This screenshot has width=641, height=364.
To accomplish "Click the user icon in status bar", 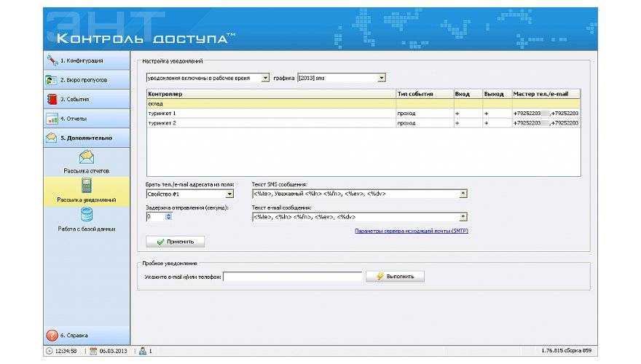I will pos(143,351).
